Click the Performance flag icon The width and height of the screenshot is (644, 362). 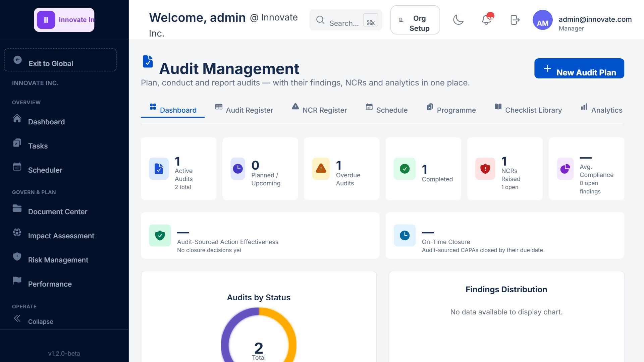click(17, 281)
